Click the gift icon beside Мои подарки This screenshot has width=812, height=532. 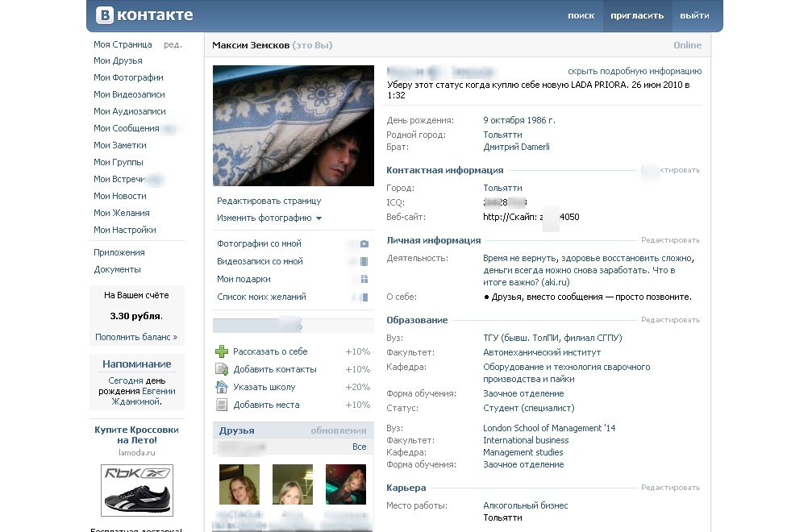point(364,280)
